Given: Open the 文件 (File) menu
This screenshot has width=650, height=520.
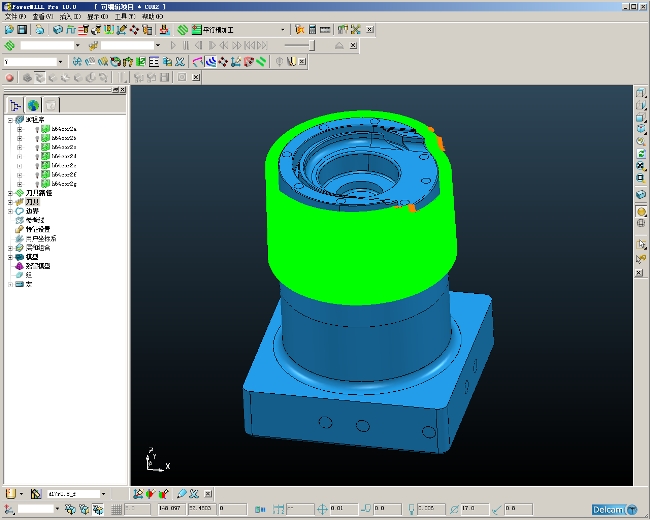Looking at the screenshot, I should (x=15, y=17).
